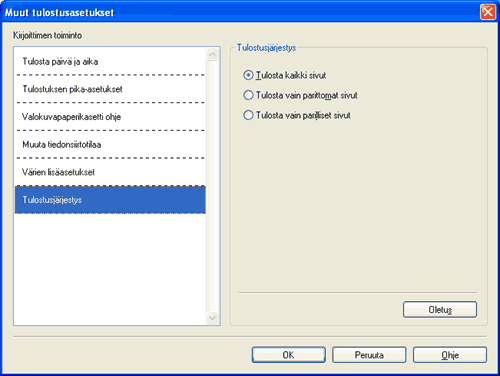Select 'Tulosta päivä ja aika' in list
The height and width of the screenshot is (376, 500).
tap(110, 61)
